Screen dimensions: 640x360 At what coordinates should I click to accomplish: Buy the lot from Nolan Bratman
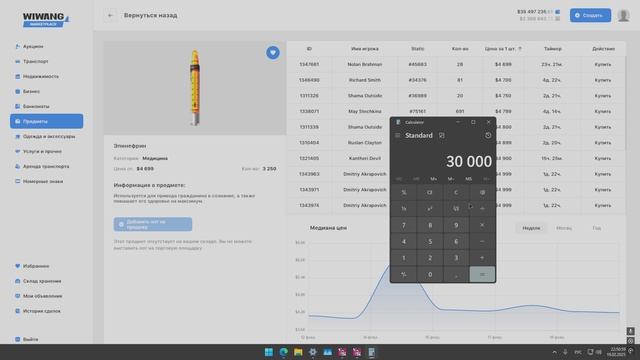point(602,64)
